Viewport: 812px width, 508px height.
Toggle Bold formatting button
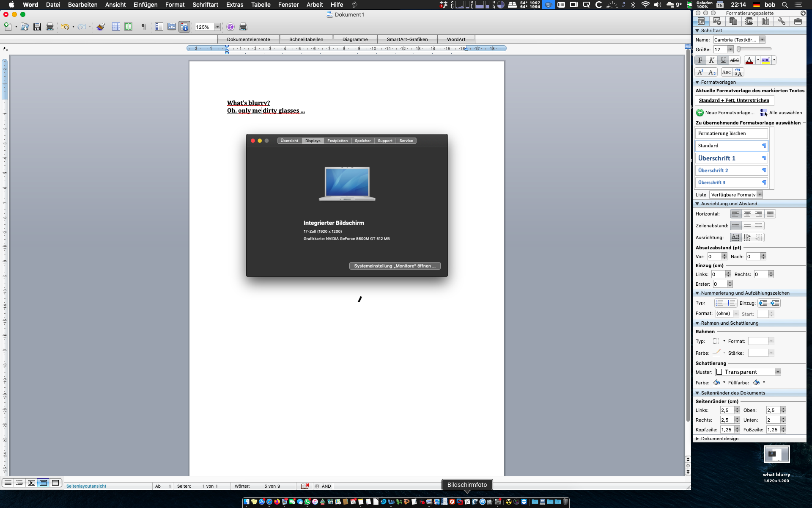700,60
